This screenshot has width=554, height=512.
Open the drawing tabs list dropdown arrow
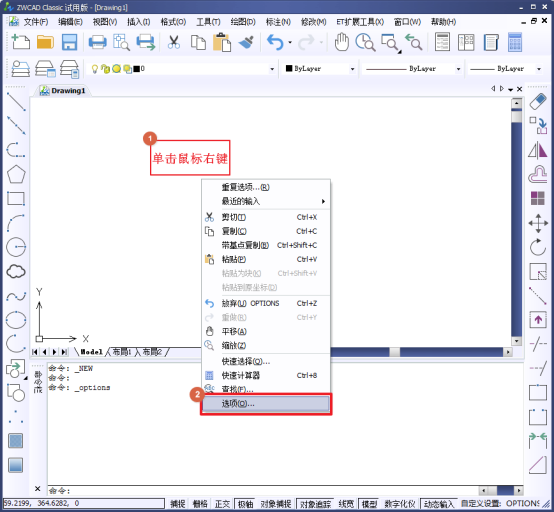[511, 89]
